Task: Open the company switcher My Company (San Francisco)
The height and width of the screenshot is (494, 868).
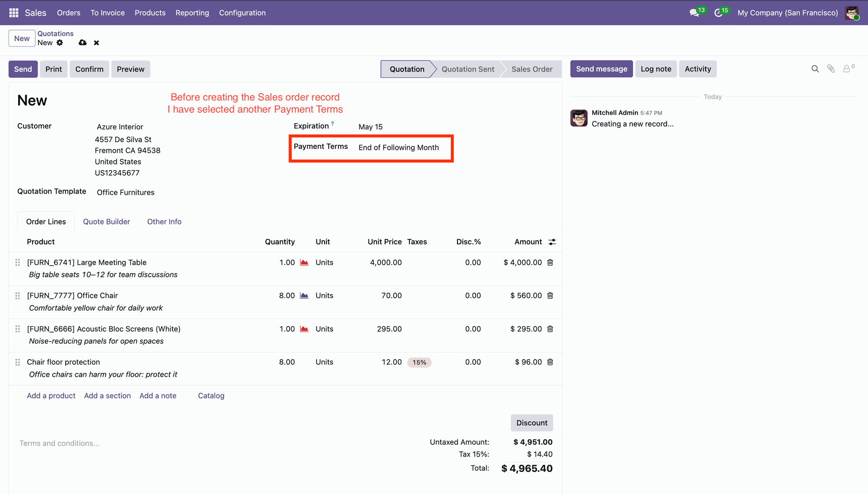Action: [788, 13]
